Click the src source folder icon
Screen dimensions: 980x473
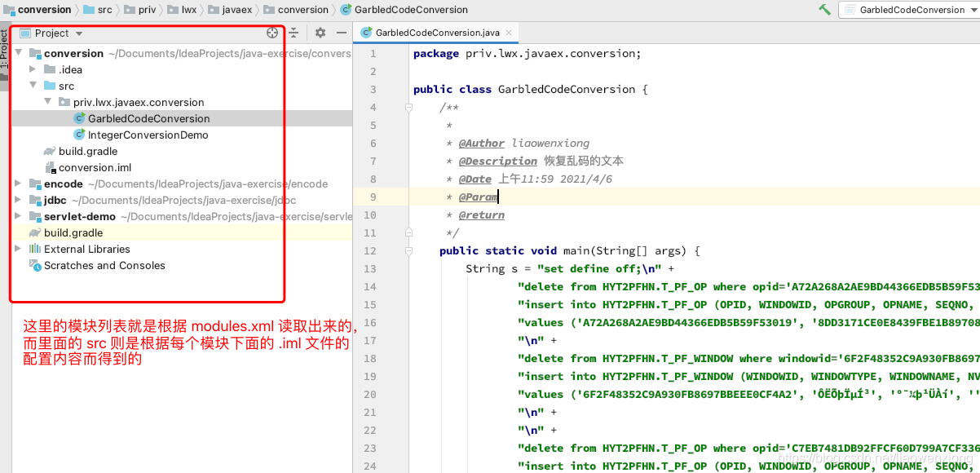(50, 86)
